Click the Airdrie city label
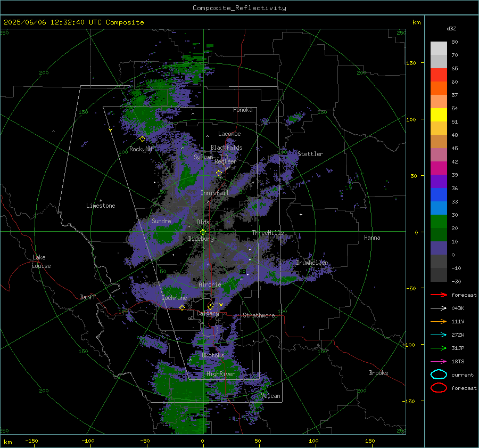Viewport: 479px width, 448px height. (210, 284)
